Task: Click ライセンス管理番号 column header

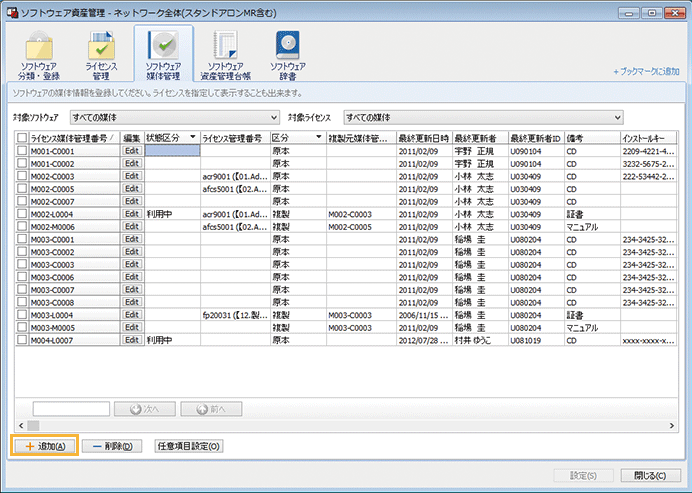Action: click(x=235, y=138)
